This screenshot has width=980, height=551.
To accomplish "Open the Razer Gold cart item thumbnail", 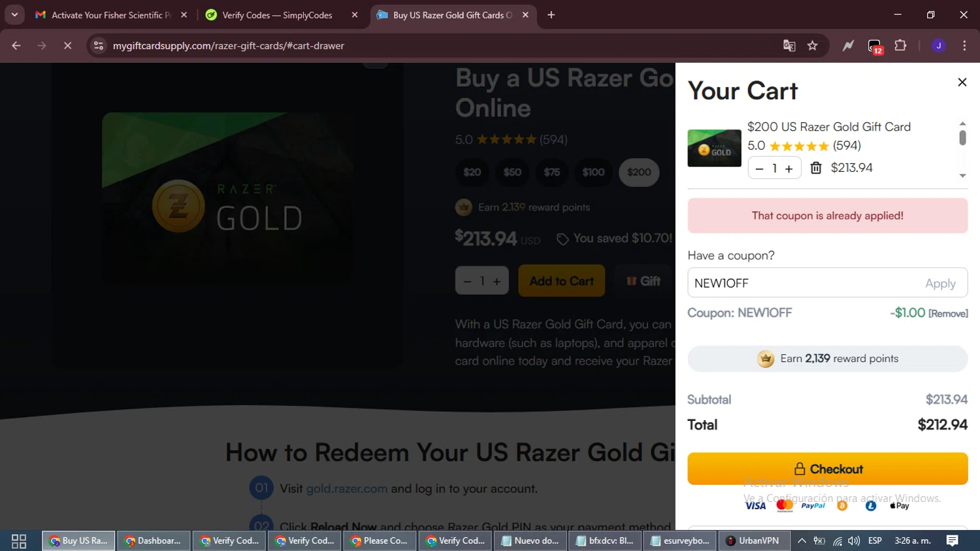I will [714, 148].
